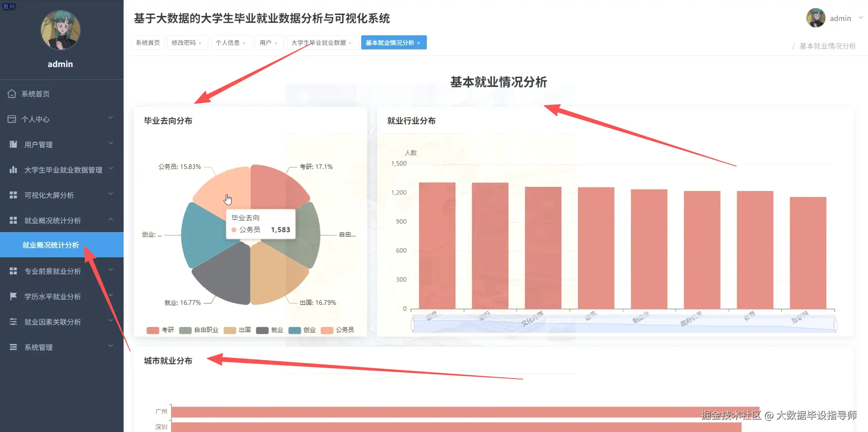Screen dimensions: 868x432
Task: Open 个人中心 from the sidebar icon
Action: coord(12,119)
